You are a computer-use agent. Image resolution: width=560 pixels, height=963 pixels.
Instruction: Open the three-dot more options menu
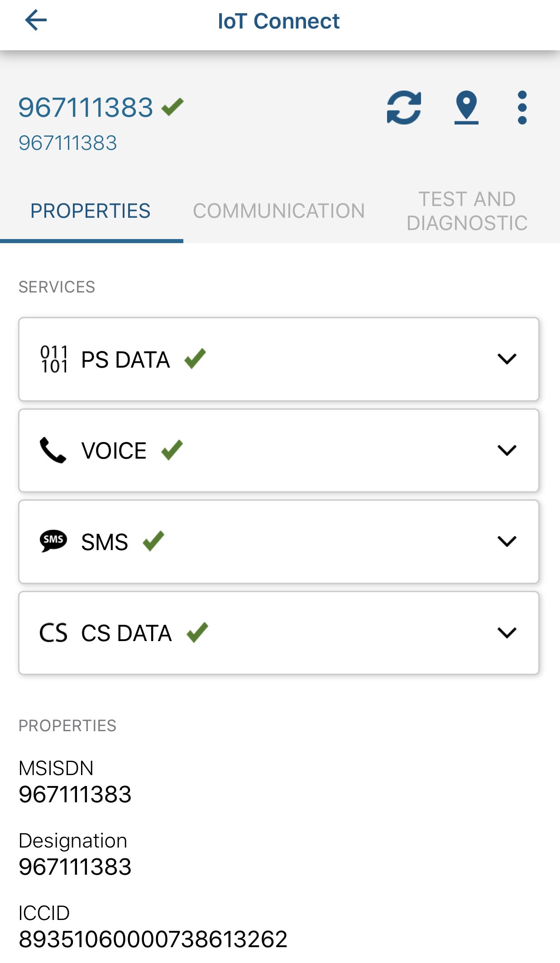(x=522, y=107)
